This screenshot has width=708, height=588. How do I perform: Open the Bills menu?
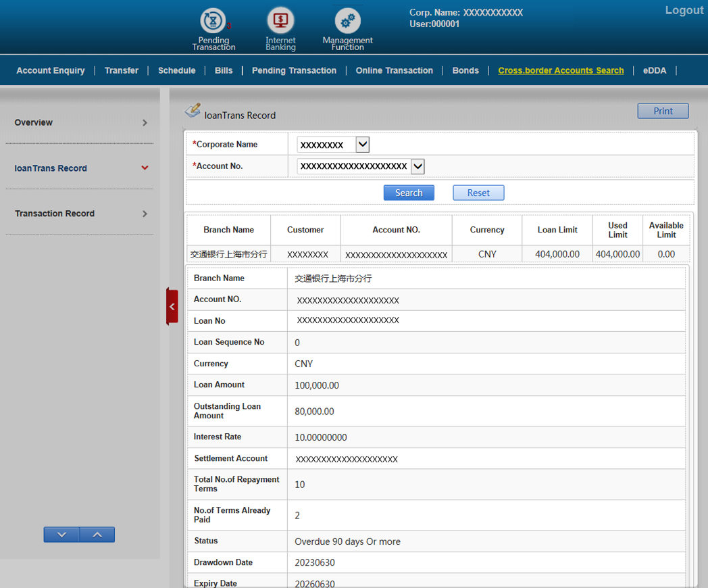pyautogui.click(x=224, y=70)
